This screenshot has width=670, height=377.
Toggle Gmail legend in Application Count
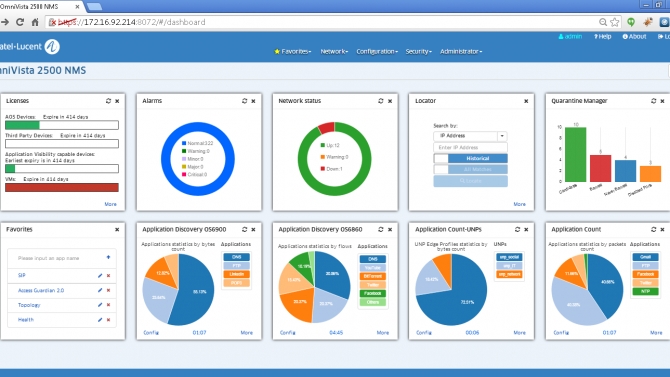tap(645, 257)
